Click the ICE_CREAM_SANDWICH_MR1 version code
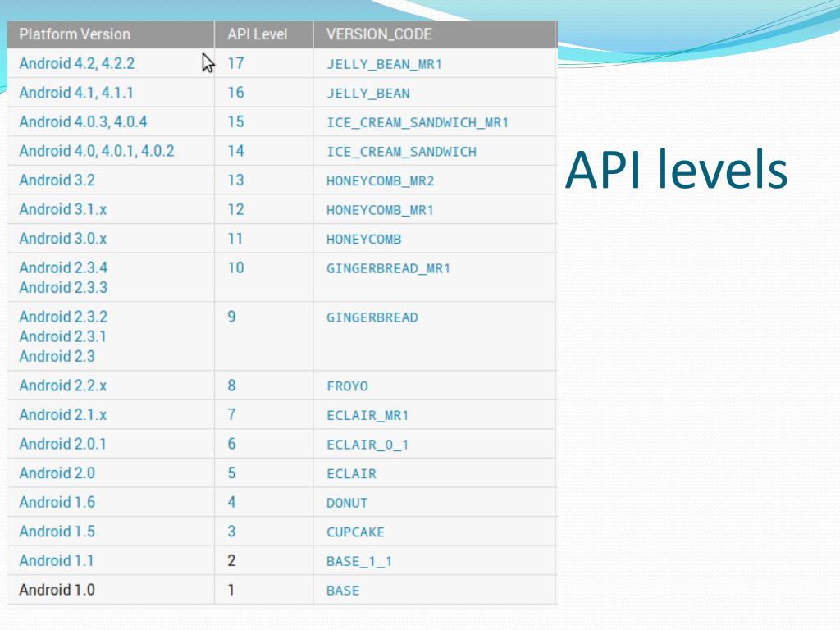The image size is (840, 630). click(x=418, y=123)
